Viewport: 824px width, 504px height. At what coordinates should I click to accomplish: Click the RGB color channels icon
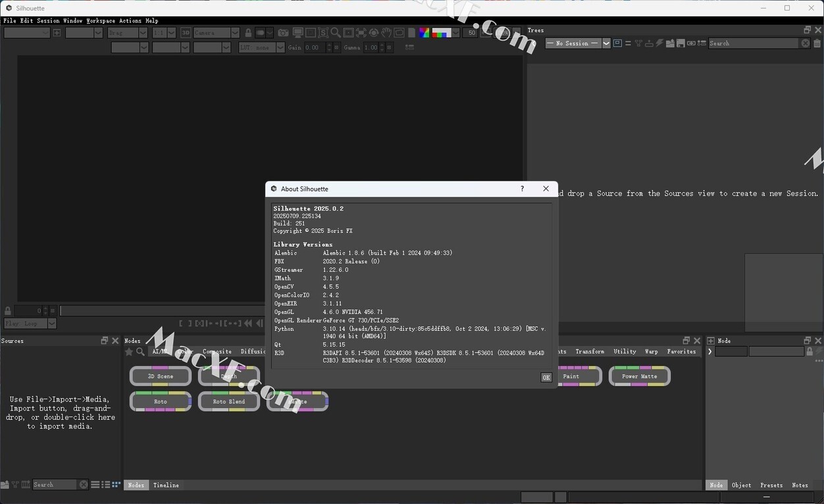point(424,33)
